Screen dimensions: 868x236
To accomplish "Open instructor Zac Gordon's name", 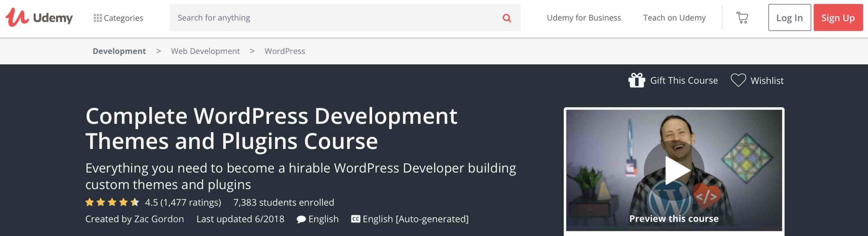I will coord(159,219).
